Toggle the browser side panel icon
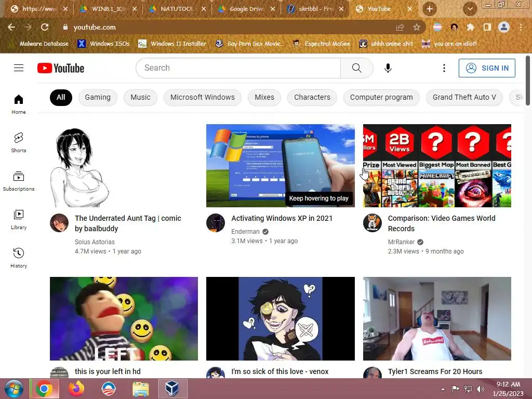 pos(487,27)
